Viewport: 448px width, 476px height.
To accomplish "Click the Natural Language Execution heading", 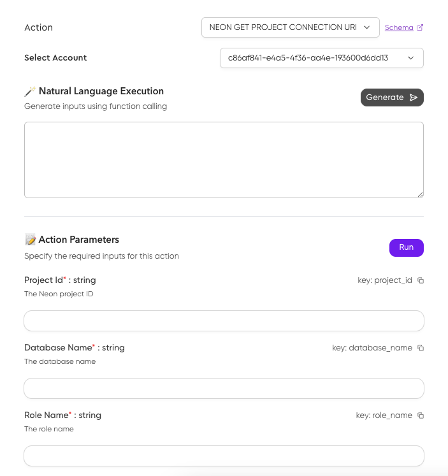I will 101,91.
